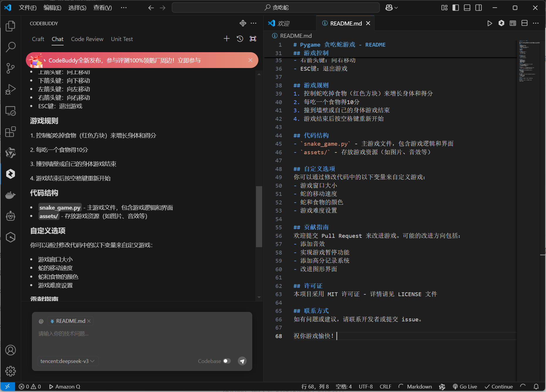The image size is (546, 392).
Task: Open the 查看(V) menu
Action: tap(102, 8)
